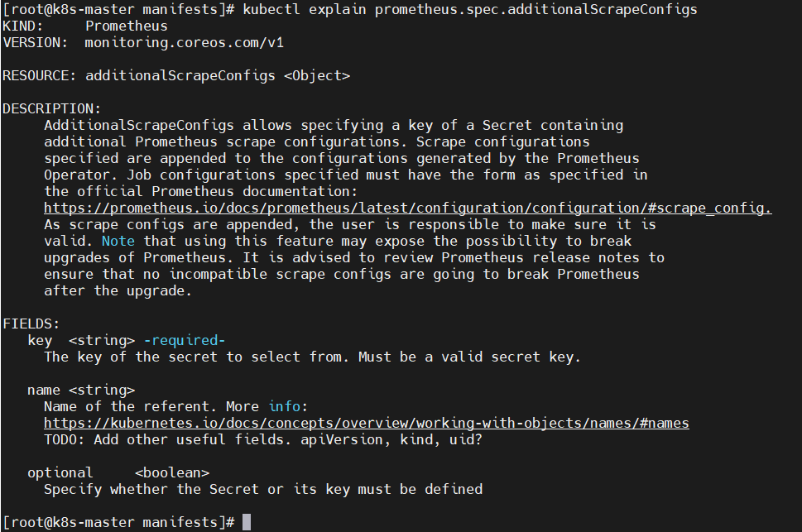
Task: Click the '<boolean>' type text
Action: (172, 472)
